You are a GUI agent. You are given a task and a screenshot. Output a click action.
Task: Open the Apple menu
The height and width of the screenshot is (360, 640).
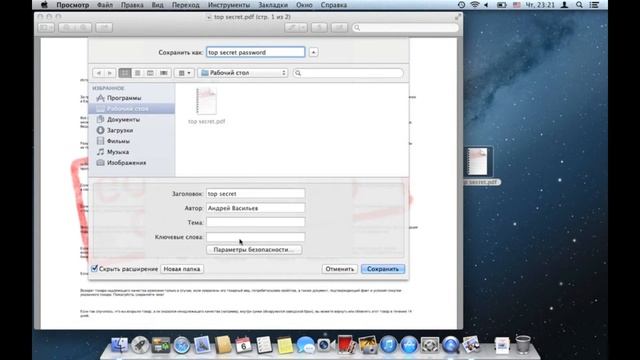(44, 5)
